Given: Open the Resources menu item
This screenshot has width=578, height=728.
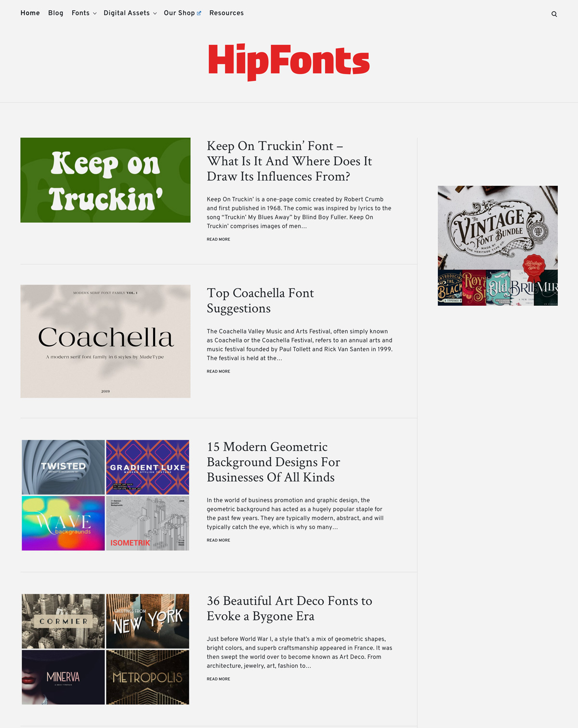Looking at the screenshot, I should click(x=226, y=13).
